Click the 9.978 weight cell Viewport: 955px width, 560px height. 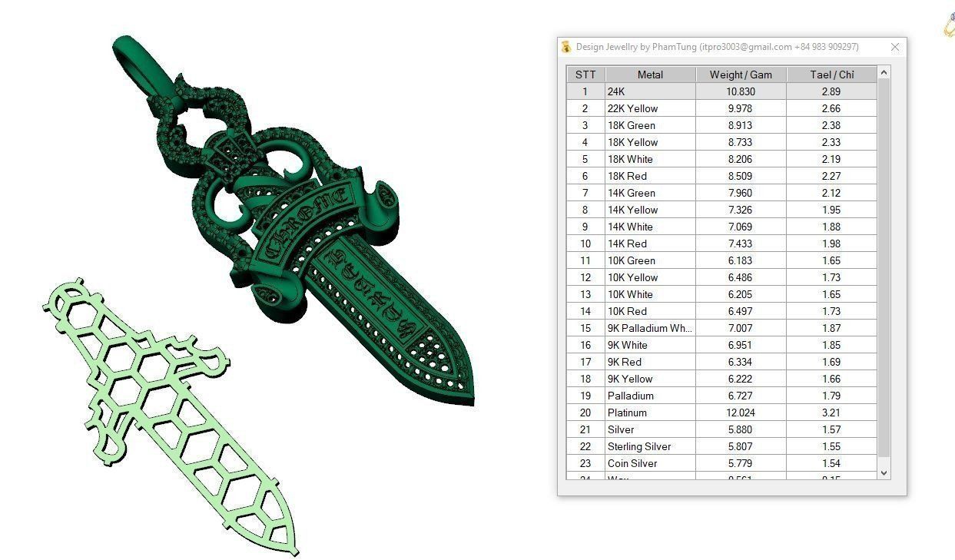741,108
